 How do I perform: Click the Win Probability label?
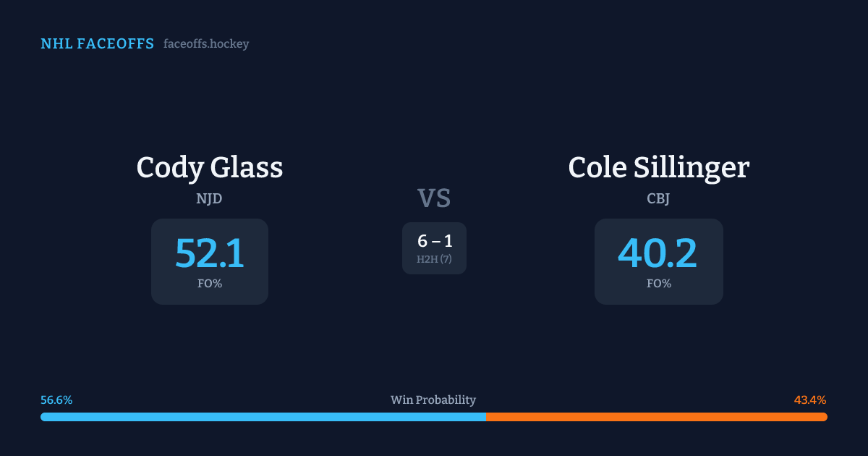click(x=433, y=400)
